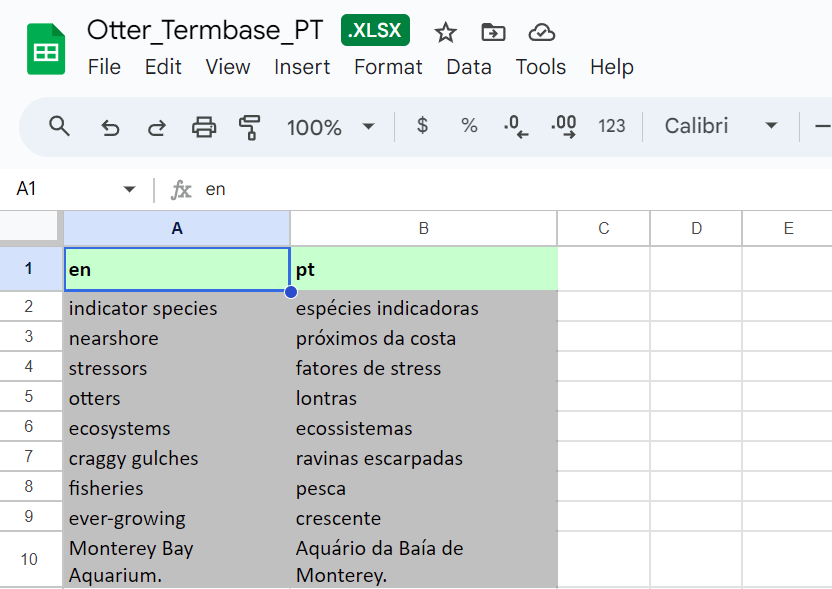832x589 pixels.
Task: Open the Format menu
Action: 388,67
